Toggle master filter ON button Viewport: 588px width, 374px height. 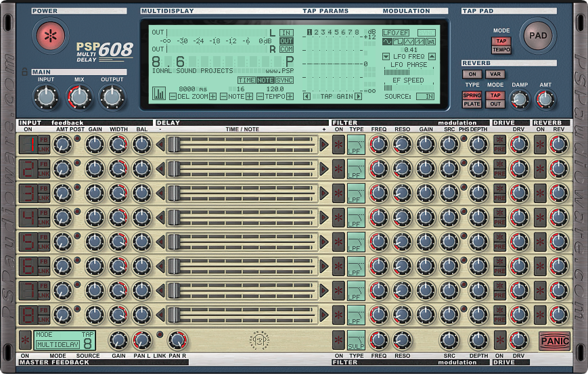tap(338, 340)
